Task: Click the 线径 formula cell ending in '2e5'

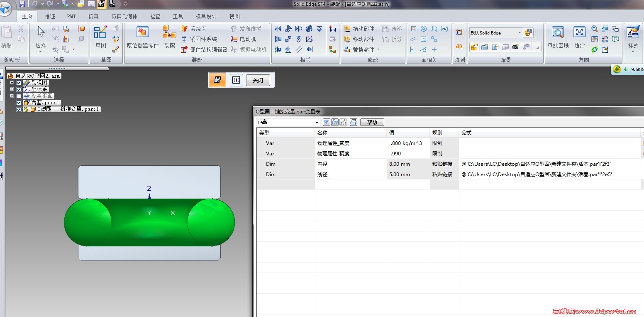Action: click(550, 174)
